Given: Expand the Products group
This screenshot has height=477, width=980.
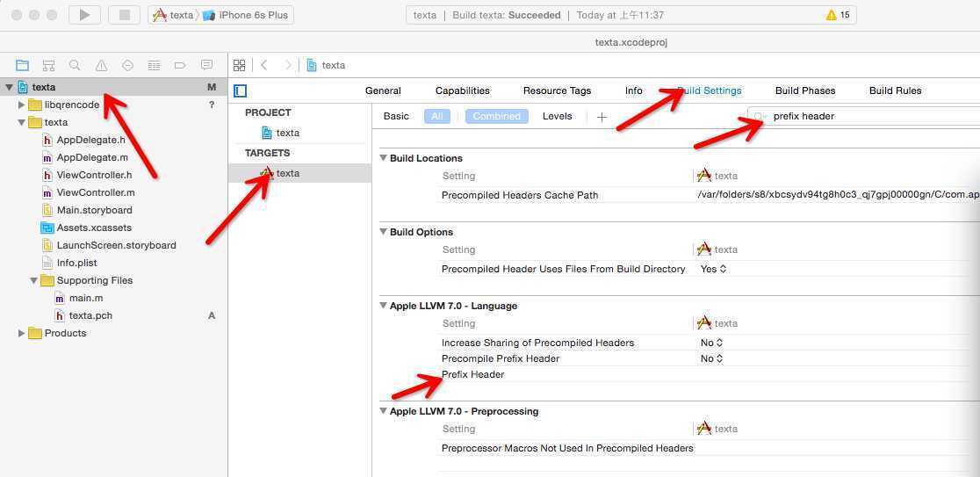Looking at the screenshot, I should click(x=22, y=333).
